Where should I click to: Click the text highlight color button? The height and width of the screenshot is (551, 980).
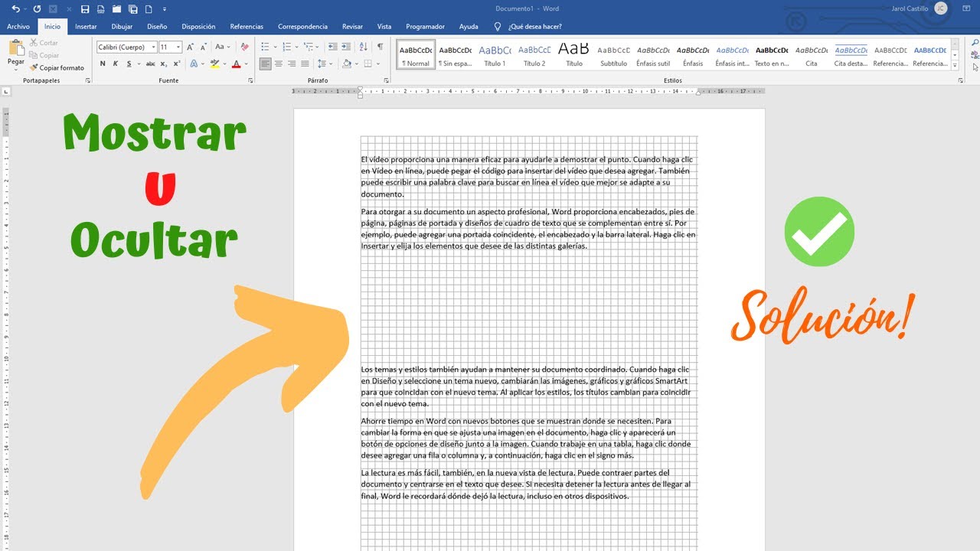pos(214,64)
